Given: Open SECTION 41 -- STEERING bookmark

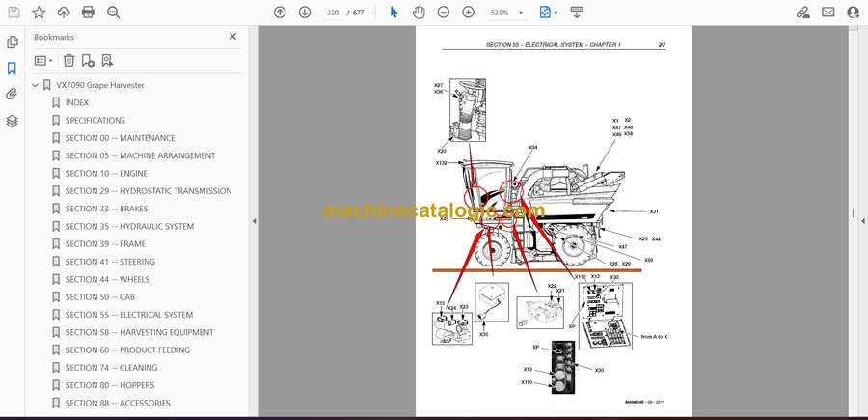Looking at the screenshot, I should point(110,262).
